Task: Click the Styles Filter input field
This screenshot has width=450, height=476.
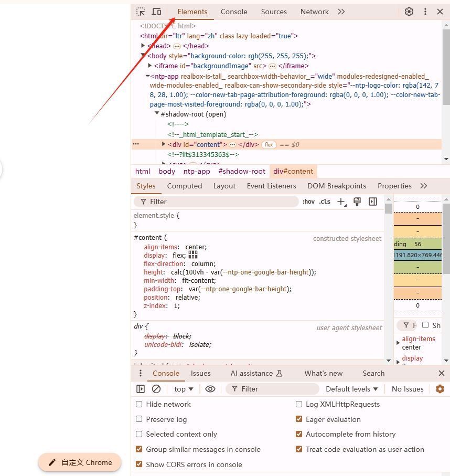Action: [220, 202]
